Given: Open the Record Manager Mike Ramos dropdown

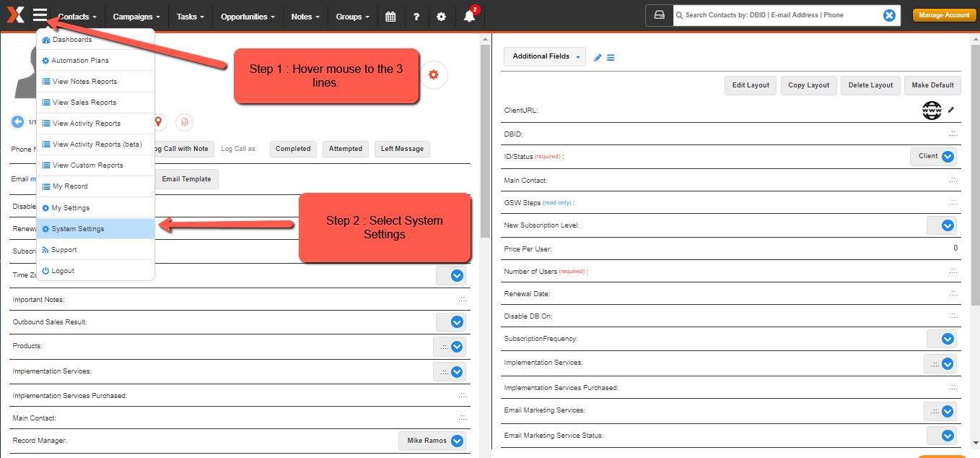Looking at the screenshot, I should 432,441.
